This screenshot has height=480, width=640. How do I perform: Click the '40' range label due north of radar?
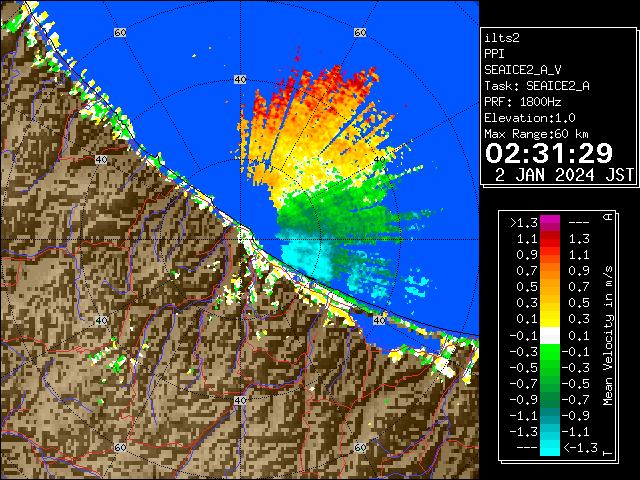pos(240,80)
